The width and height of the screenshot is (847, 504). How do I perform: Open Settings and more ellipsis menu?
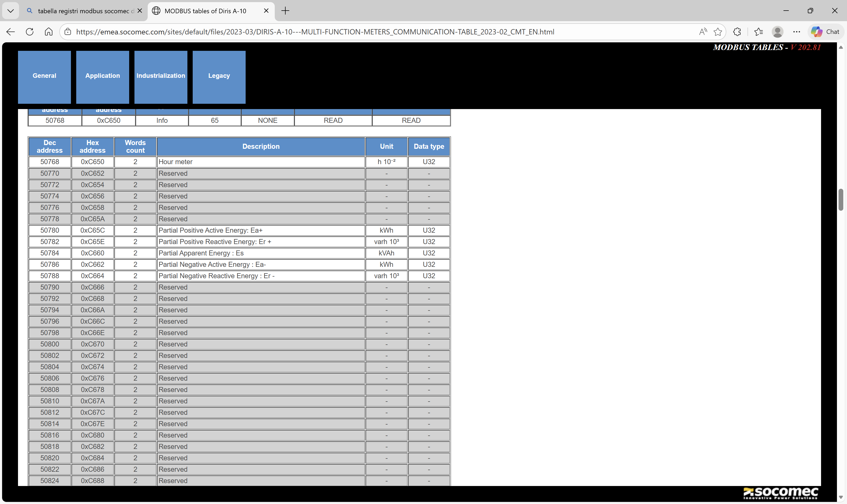(796, 31)
